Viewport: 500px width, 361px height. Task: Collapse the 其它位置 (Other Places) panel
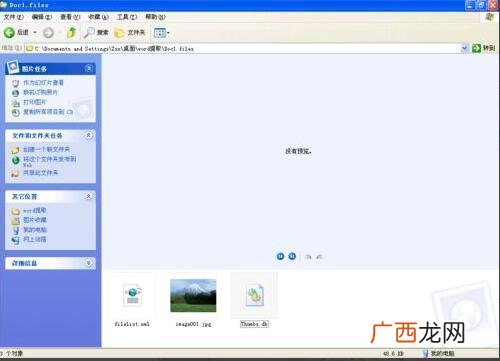tap(89, 196)
